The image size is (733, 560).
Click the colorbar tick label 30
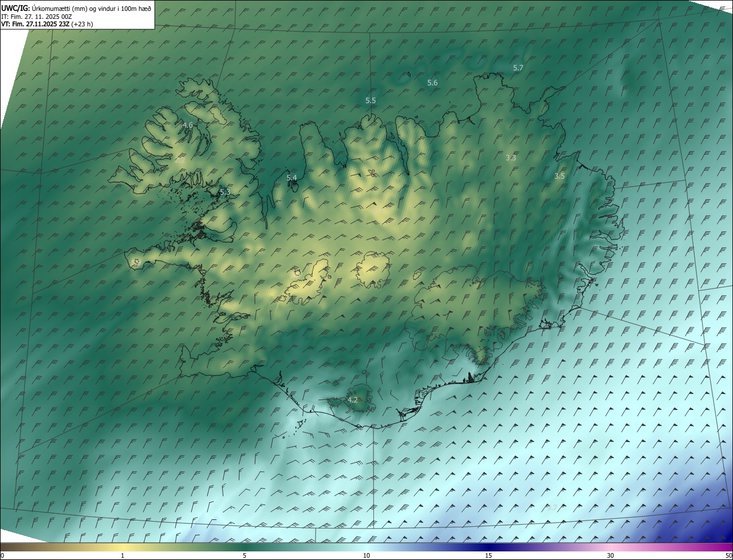click(x=610, y=555)
